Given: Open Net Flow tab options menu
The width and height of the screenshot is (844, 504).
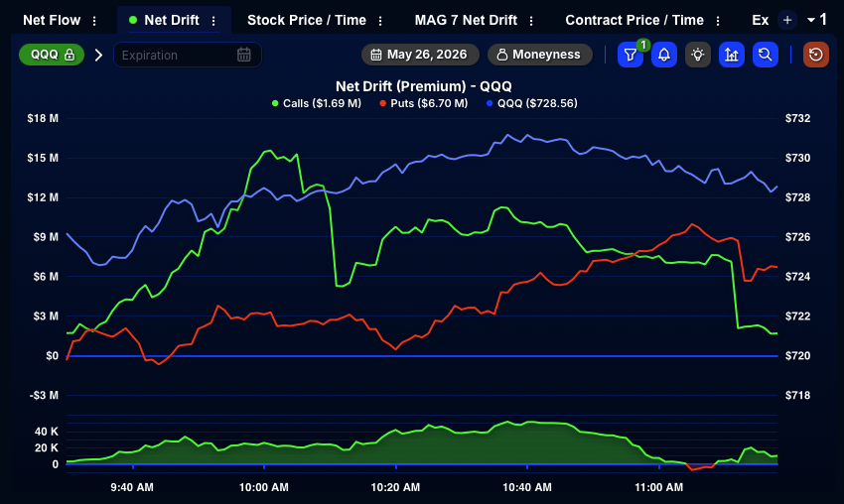Looking at the screenshot, I should (94, 21).
